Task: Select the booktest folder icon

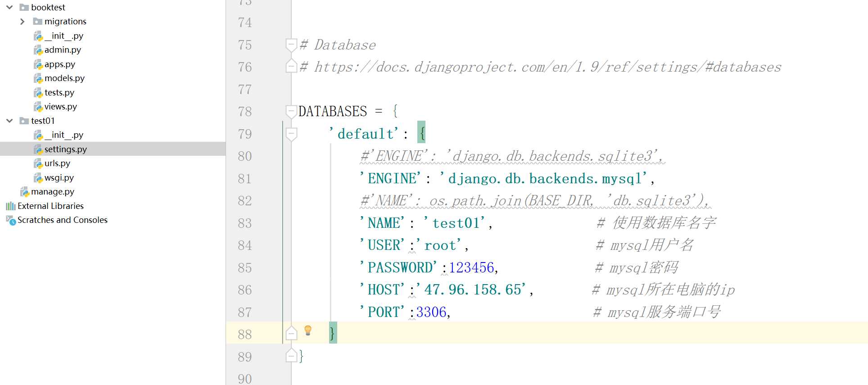Action: tap(24, 7)
